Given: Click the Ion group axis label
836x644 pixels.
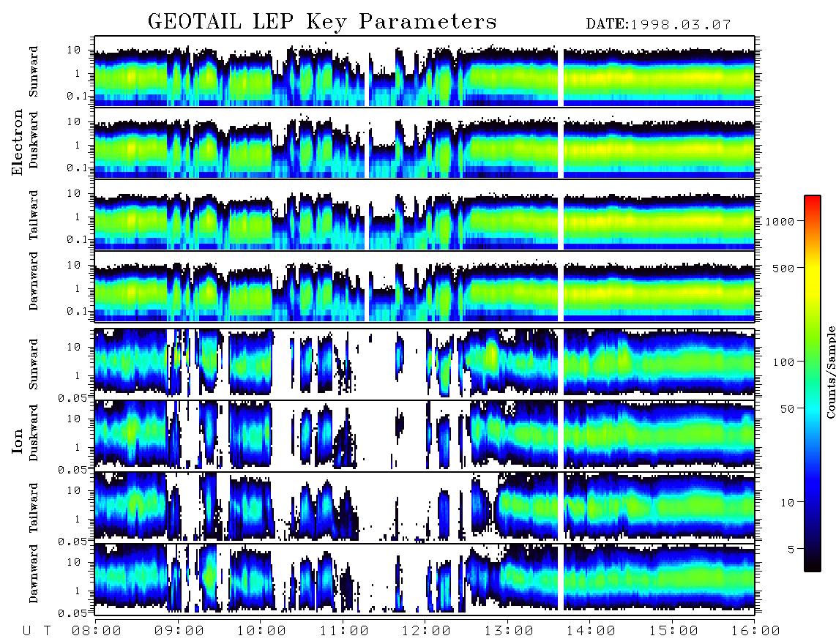Looking at the screenshot, I should click(x=18, y=441).
